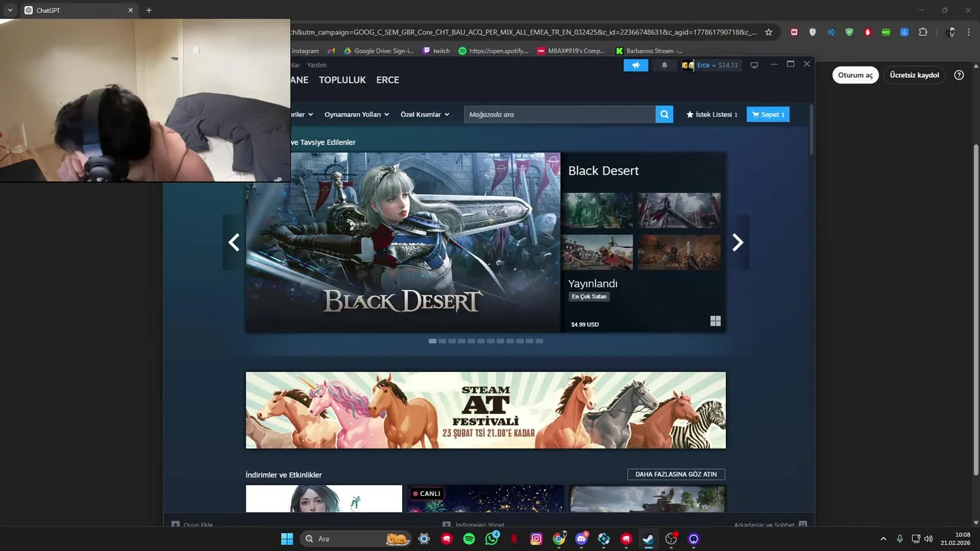Screen dimensions: 980x551
Task: Open the Windows Start menu
Action: (x=287, y=539)
